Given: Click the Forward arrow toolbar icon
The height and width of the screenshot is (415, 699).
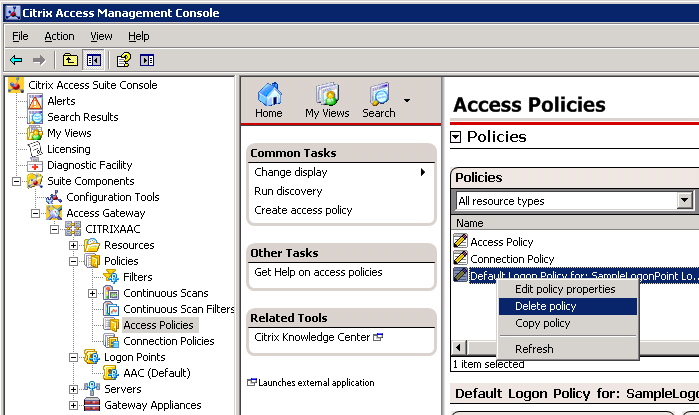Looking at the screenshot, I should (39, 60).
